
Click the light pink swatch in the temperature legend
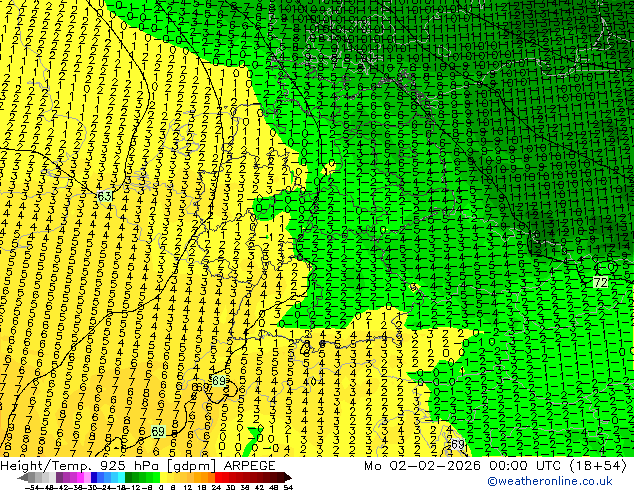(x=87, y=477)
